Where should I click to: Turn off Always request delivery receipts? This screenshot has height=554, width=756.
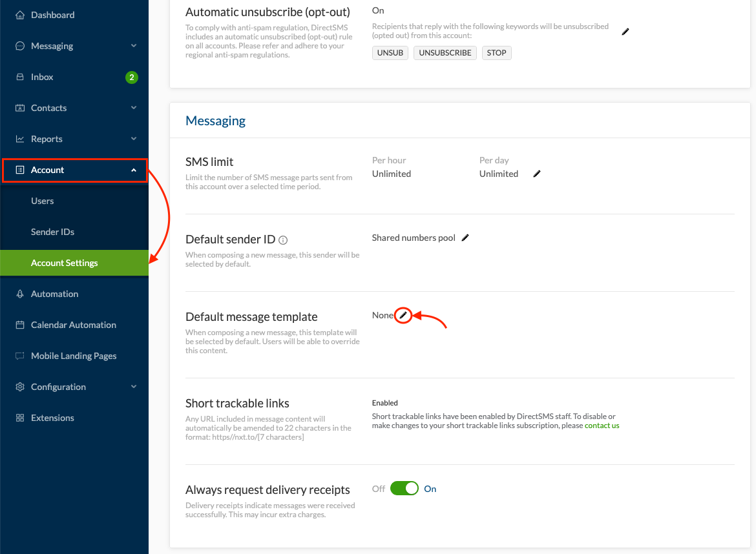[x=404, y=488]
